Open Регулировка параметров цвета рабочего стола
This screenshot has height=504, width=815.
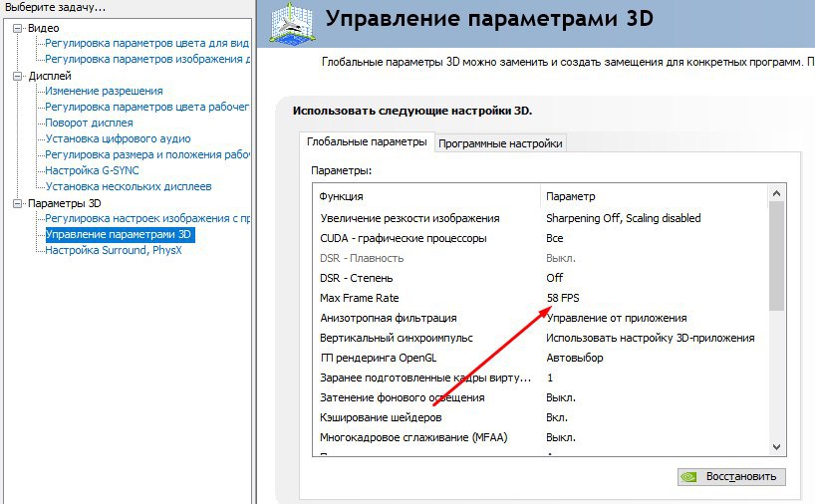pos(146,107)
